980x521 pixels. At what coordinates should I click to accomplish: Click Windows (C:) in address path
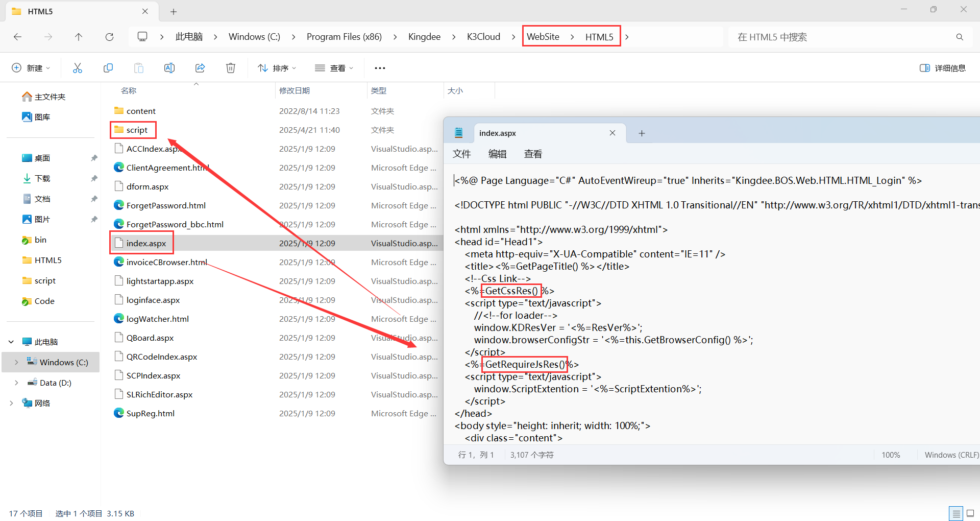(x=254, y=37)
